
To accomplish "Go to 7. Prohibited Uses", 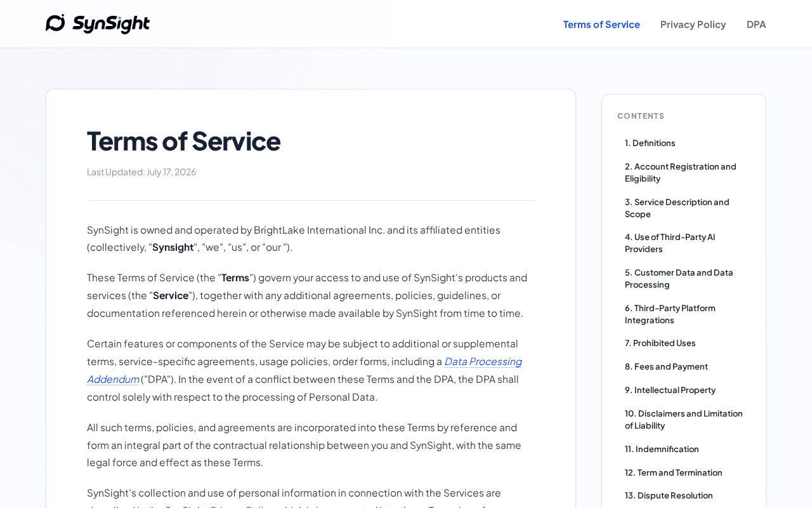I will (x=660, y=343).
